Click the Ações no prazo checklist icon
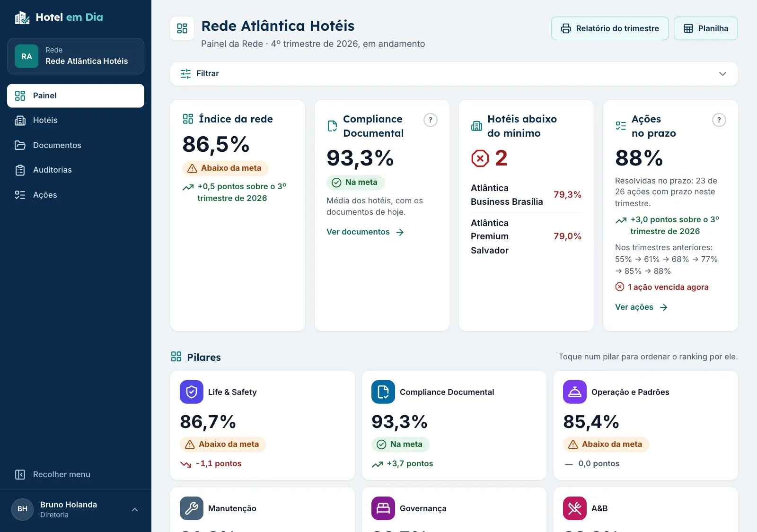The height and width of the screenshot is (532, 757). [x=621, y=126]
